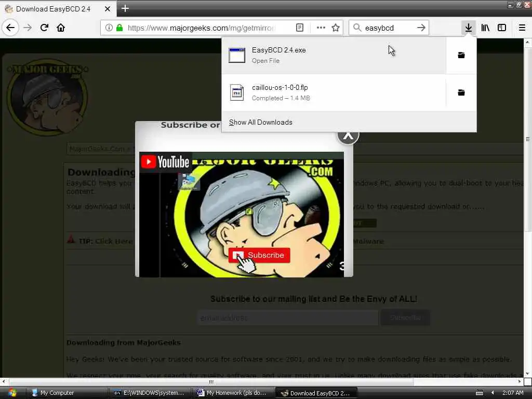Click the forward navigation arrow
Screen dimensions: 532x399
28,28
